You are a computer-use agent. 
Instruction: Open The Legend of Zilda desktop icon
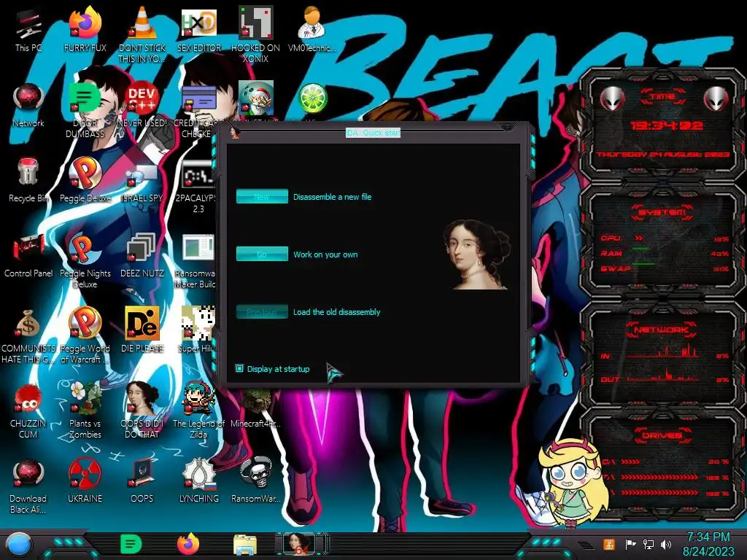[198, 411]
